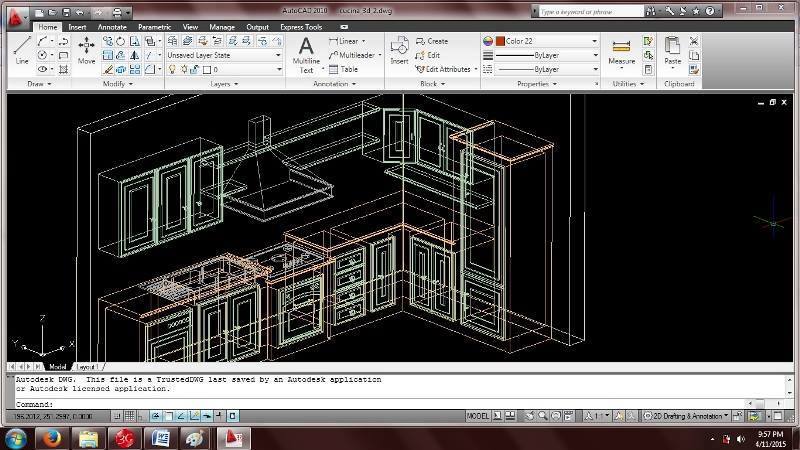800x450 pixels.
Task: Toggle the grid display in status bar
Action: coord(130,416)
